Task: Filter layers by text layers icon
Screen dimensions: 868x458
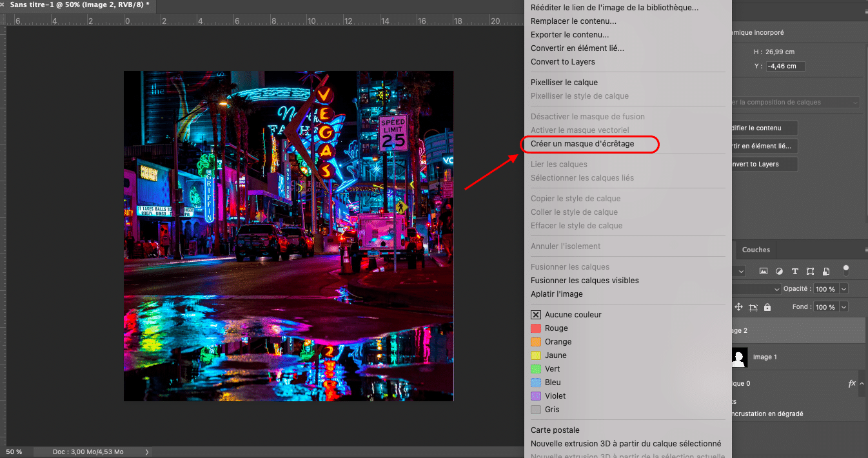Action: click(x=794, y=272)
